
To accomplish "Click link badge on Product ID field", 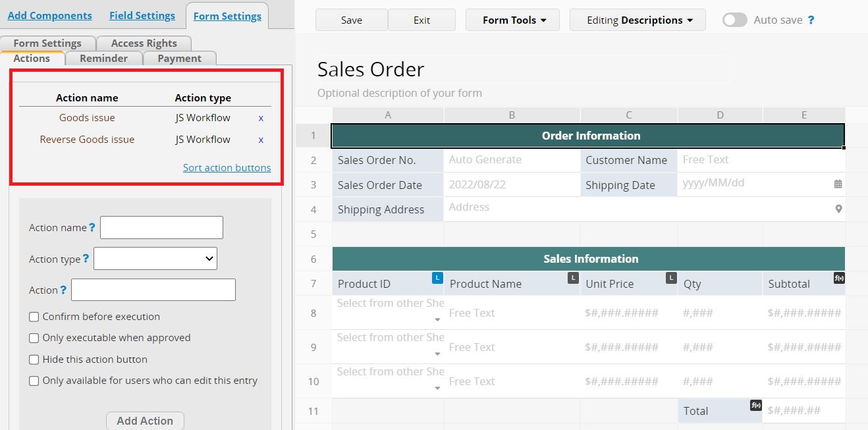I will click(x=437, y=278).
